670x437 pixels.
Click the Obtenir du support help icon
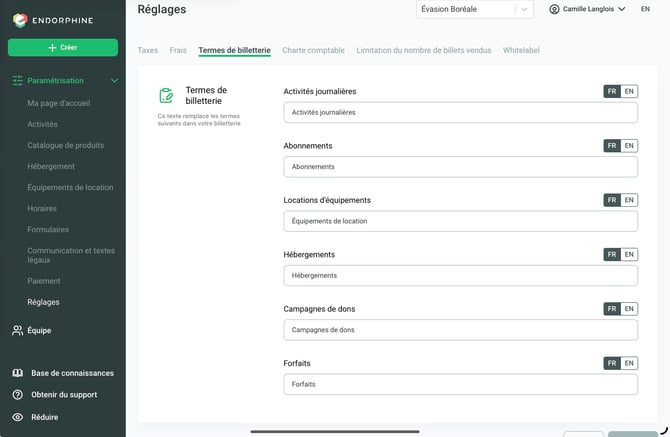[18, 395]
